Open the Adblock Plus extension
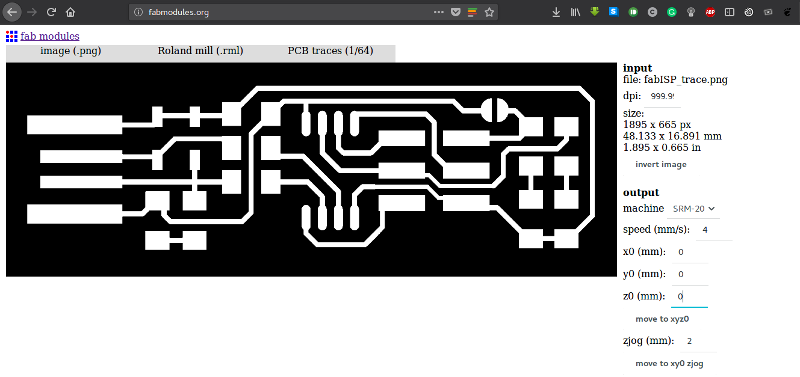Image resolution: width=800 pixels, height=377 pixels. [710, 12]
